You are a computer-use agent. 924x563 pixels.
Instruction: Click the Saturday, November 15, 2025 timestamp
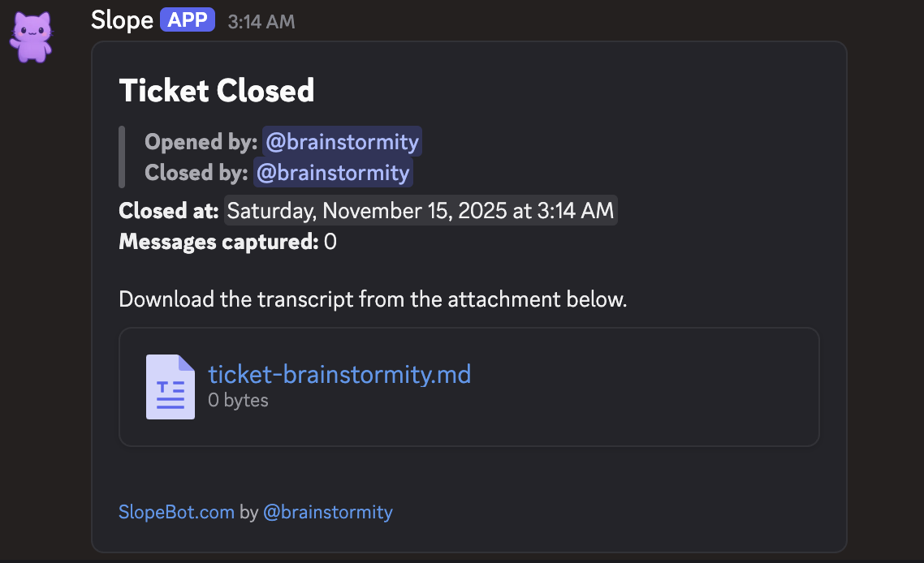click(420, 211)
